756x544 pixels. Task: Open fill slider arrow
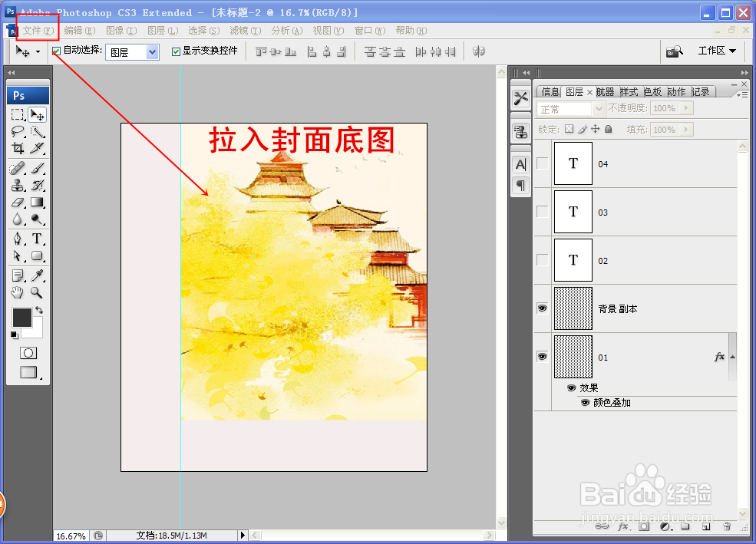click(686, 130)
